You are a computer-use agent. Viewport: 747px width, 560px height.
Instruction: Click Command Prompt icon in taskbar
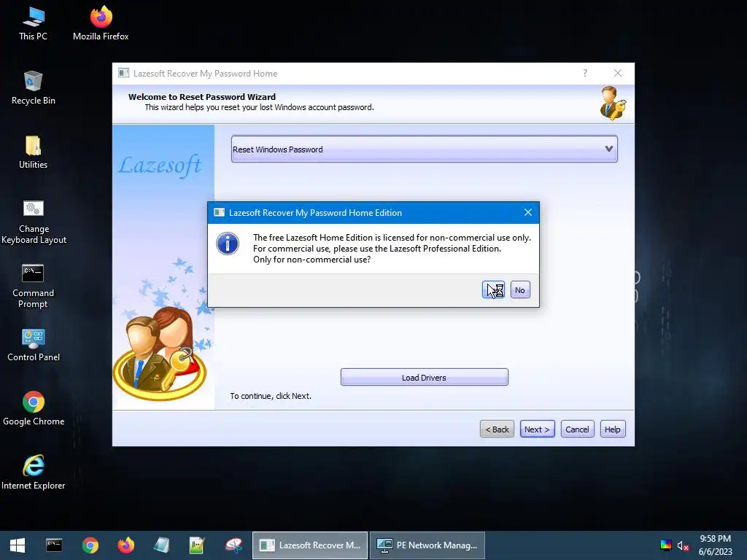[54, 545]
